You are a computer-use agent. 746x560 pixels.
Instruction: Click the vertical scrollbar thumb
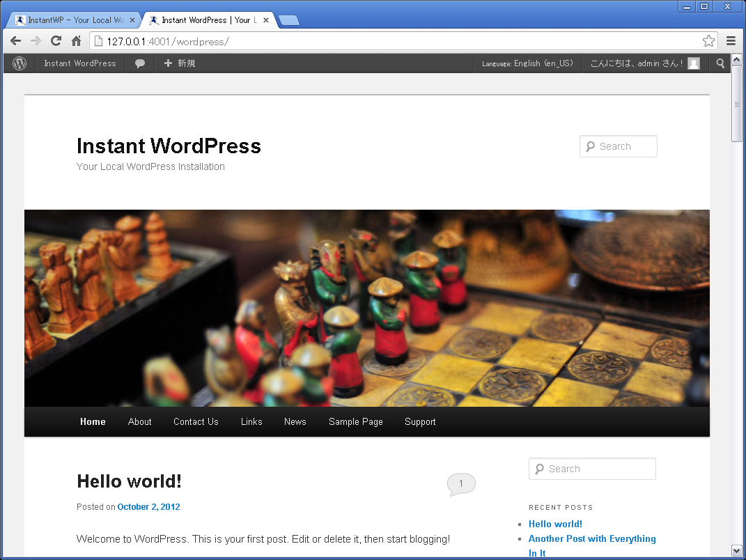point(736,104)
